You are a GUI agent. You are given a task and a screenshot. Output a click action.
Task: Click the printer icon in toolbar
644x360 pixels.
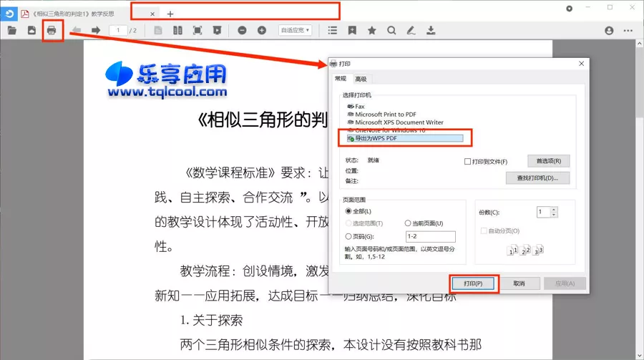[x=52, y=30]
